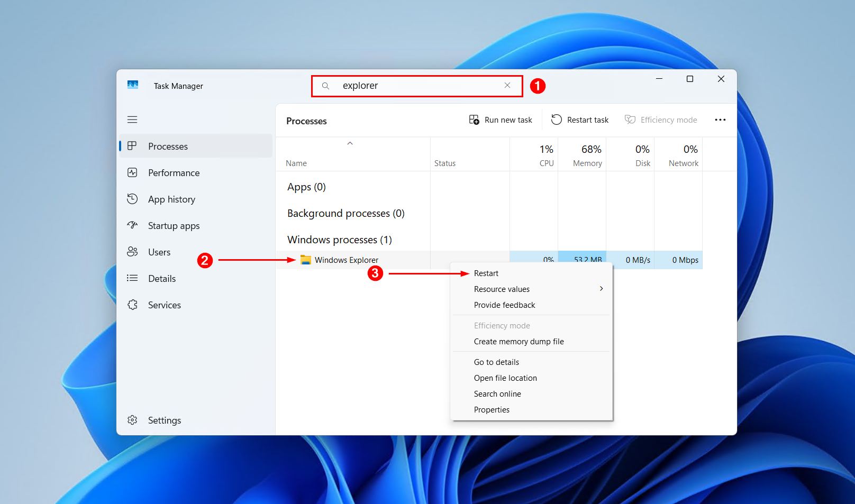Open Properties from the context menu
The image size is (855, 504).
[531, 410]
